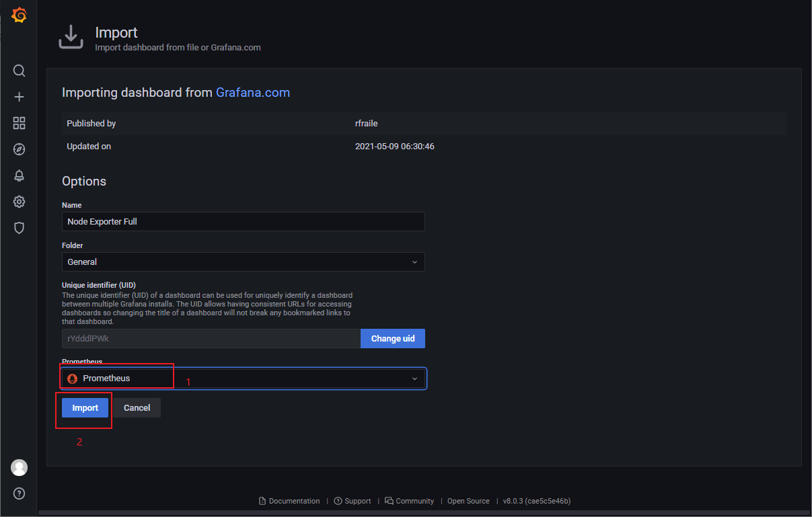The image size is (812, 517).
Task: Open the Community footer link
Action: point(410,501)
